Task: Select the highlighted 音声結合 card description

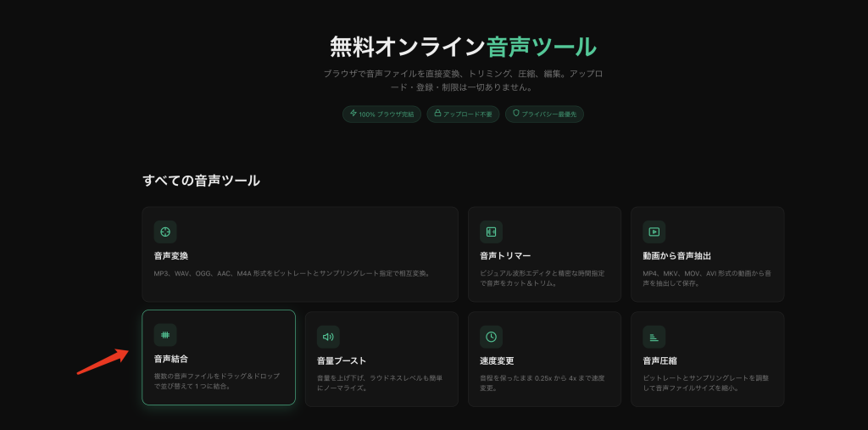Action: 217,382
